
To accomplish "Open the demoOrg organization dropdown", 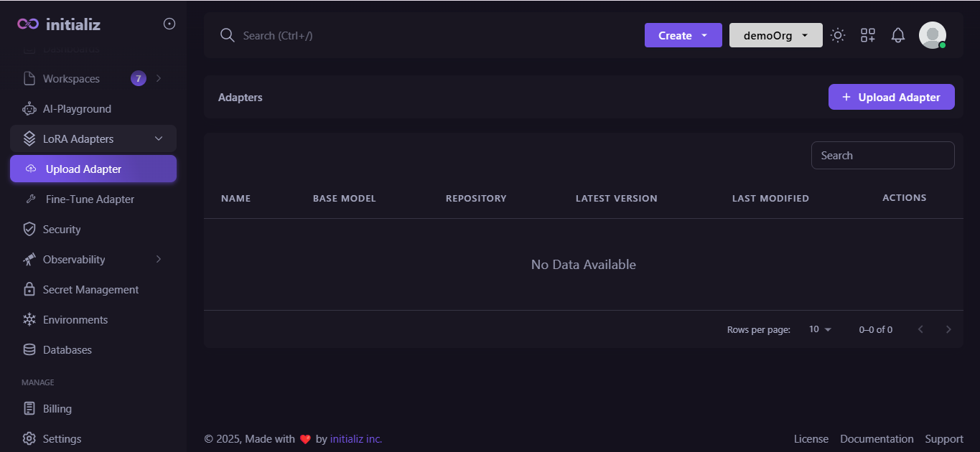I will pos(776,35).
